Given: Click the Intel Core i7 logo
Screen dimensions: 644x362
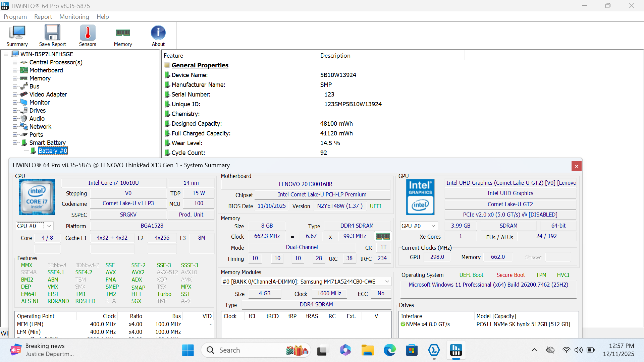Looking at the screenshot, I should (x=37, y=197).
